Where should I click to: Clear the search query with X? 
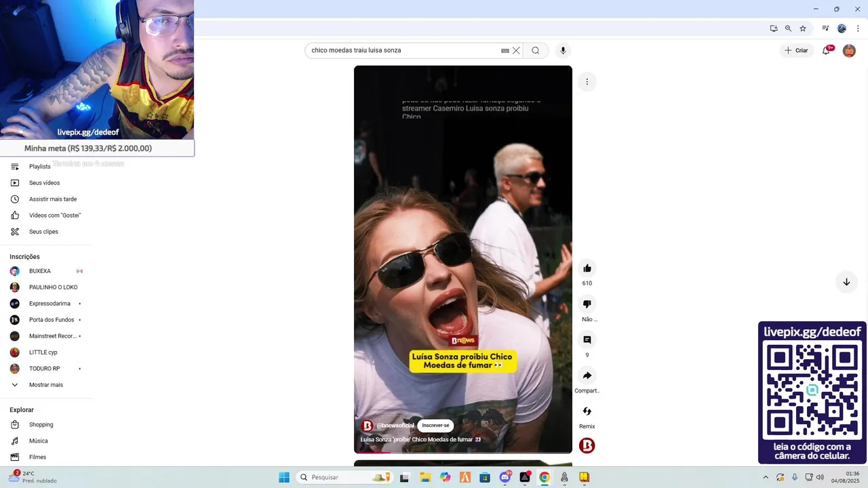[x=516, y=50]
